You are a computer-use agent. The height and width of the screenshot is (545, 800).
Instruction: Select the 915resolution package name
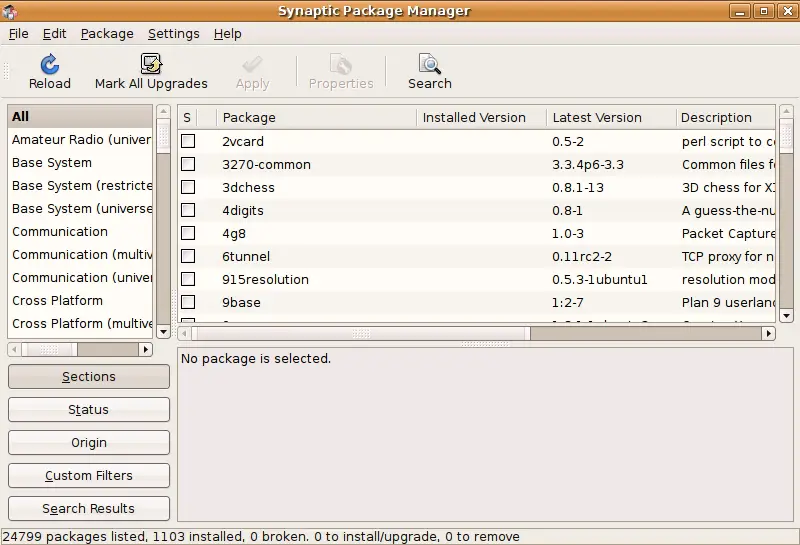(x=265, y=279)
